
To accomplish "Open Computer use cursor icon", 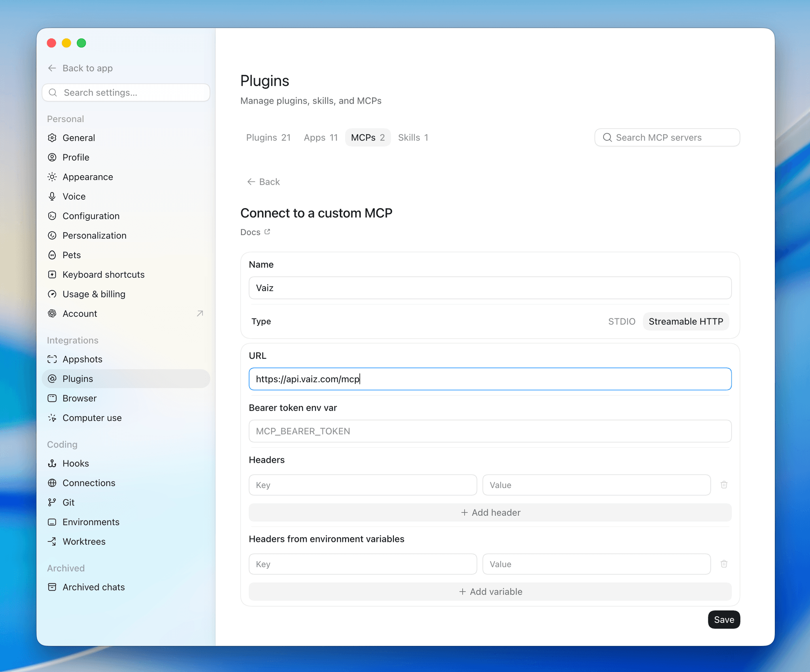I will [x=52, y=418].
